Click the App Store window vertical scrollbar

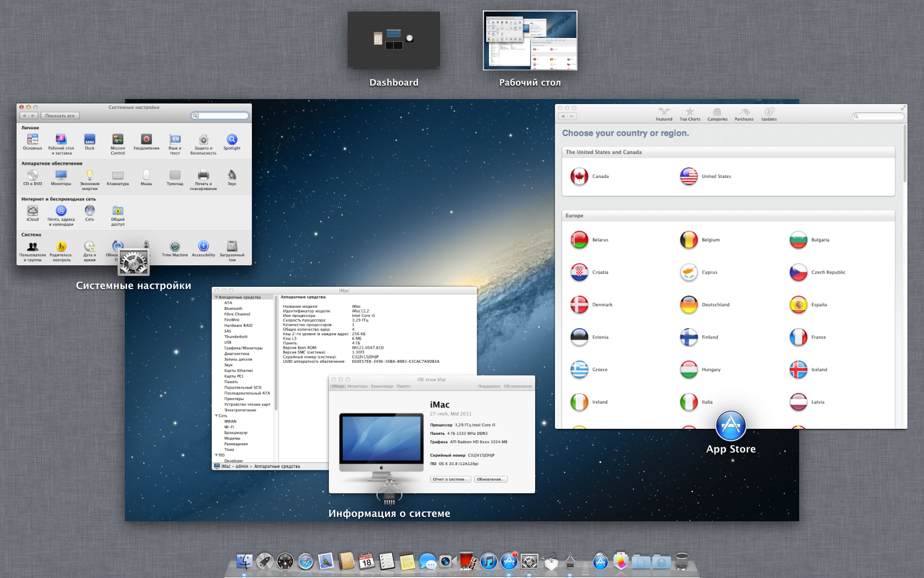[905, 154]
